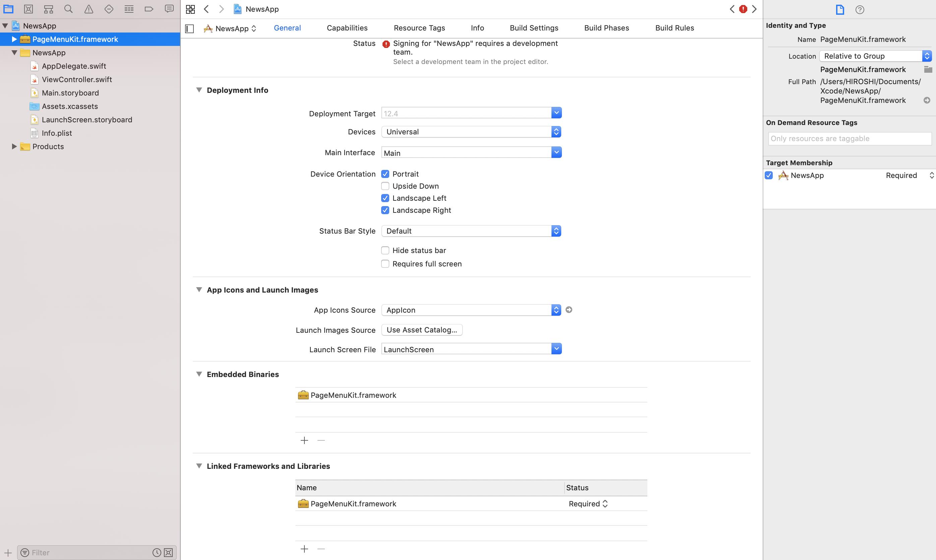Jump to previous issue arrow
This screenshot has height=560, width=936.
click(x=732, y=9)
